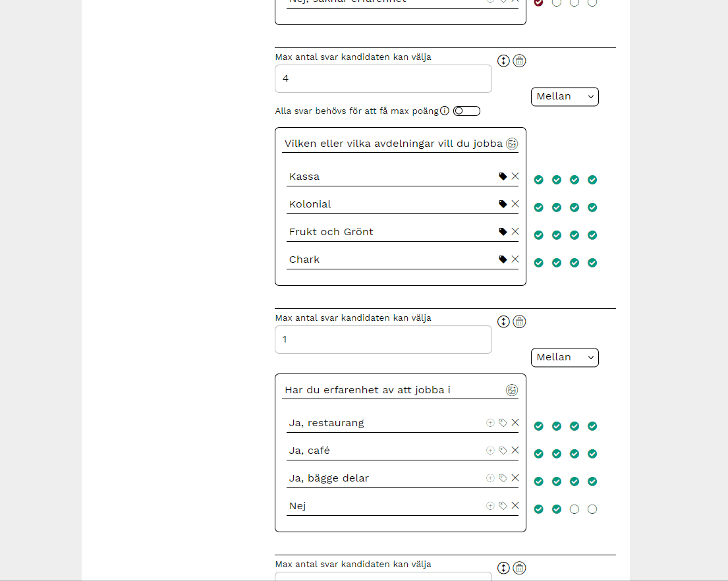Delete the 'Ja, bägge delar' answer

click(x=515, y=478)
